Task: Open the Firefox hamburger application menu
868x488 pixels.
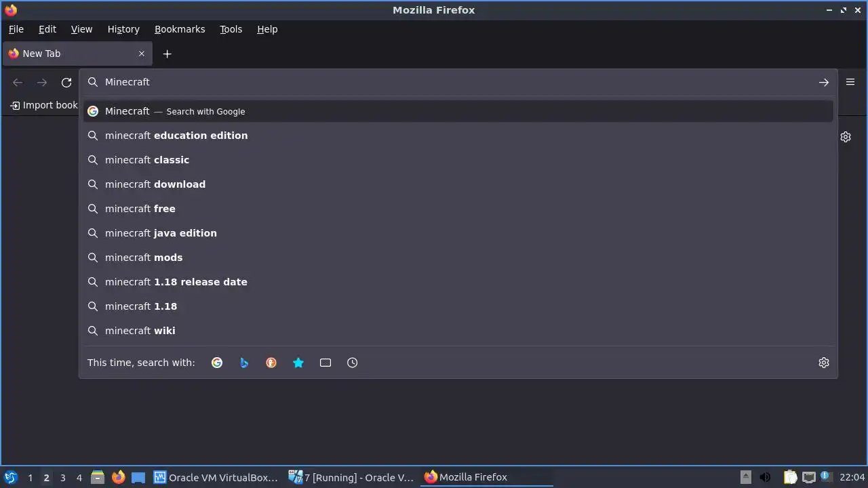Action: point(850,82)
